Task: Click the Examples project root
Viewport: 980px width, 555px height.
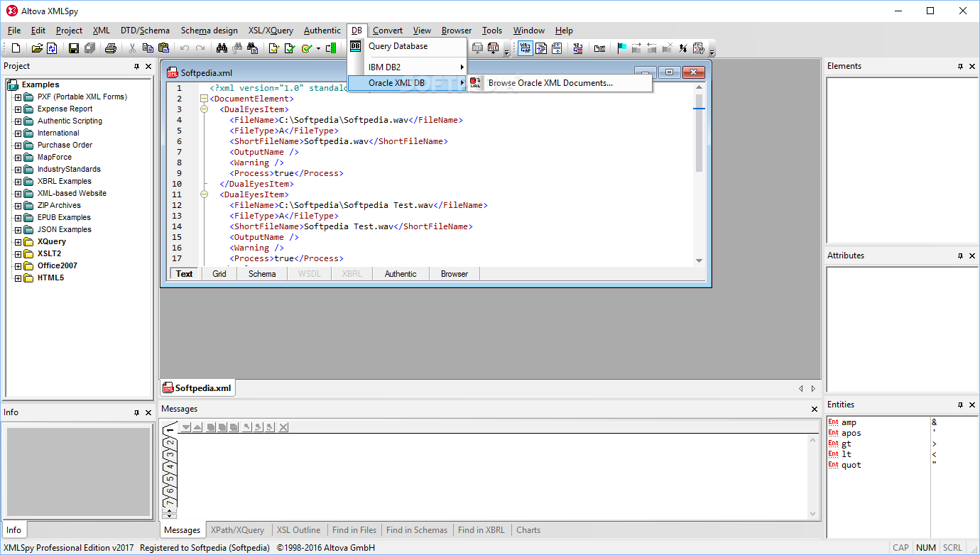Action: coord(40,84)
